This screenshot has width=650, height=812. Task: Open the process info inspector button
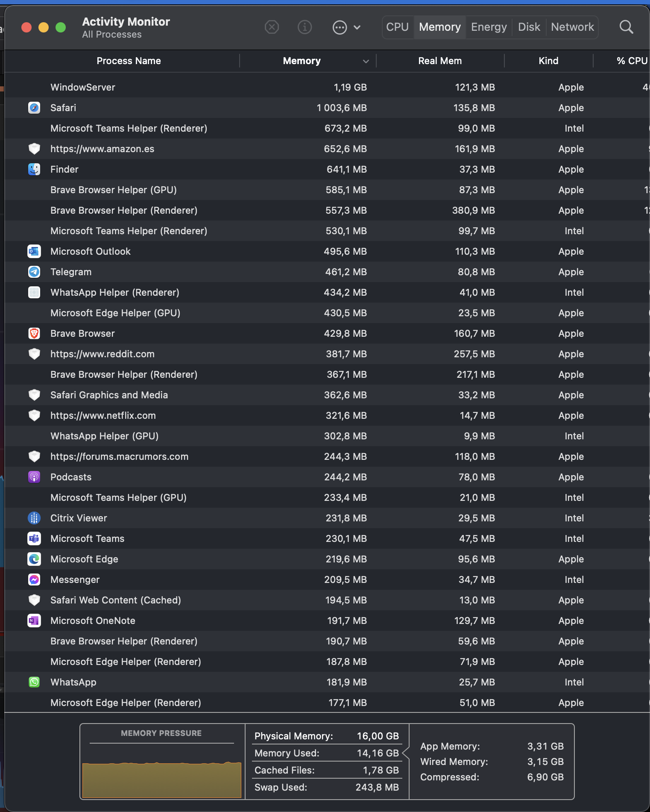(305, 27)
